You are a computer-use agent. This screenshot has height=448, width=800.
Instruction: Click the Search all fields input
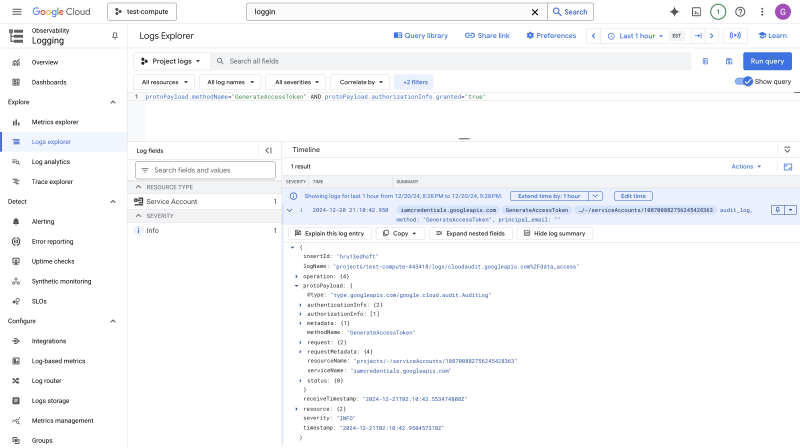[449, 61]
